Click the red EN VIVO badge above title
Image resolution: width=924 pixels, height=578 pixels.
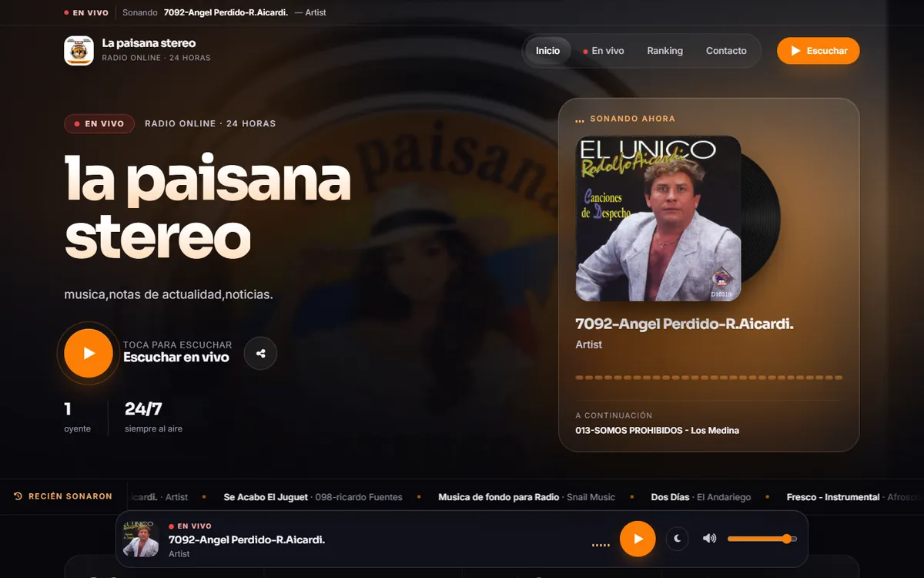99,123
